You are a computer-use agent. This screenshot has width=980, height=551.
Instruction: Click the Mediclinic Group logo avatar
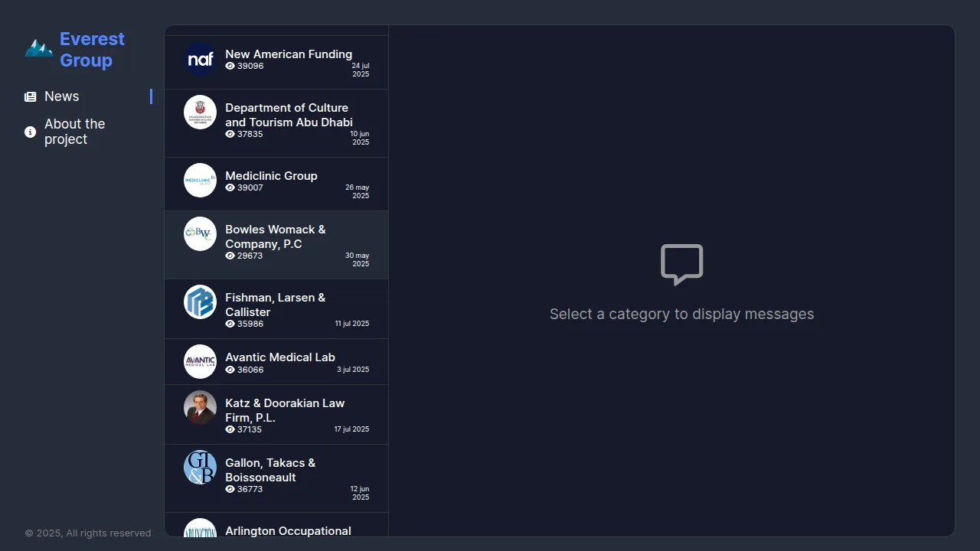(200, 181)
